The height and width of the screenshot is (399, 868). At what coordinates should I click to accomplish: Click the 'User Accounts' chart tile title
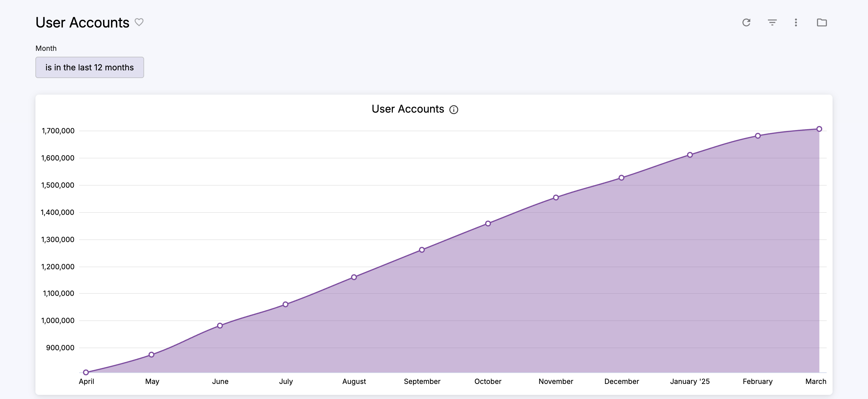click(x=408, y=109)
